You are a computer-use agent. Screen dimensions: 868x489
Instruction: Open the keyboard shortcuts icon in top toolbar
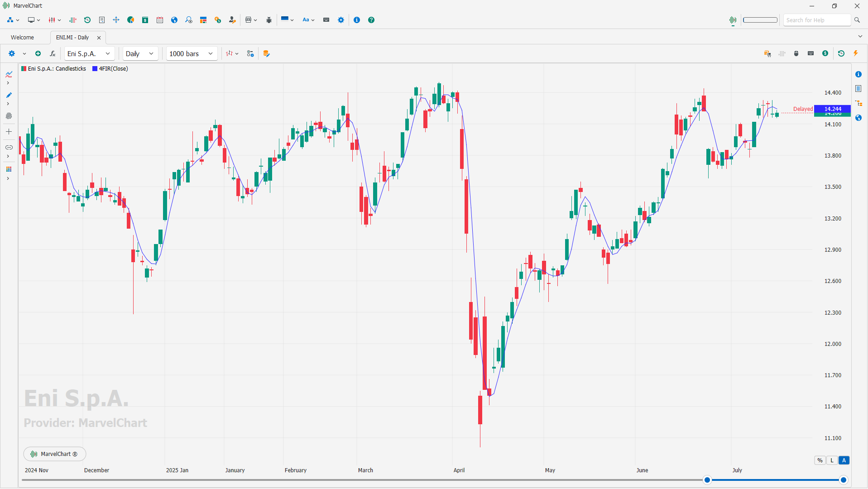(x=326, y=20)
